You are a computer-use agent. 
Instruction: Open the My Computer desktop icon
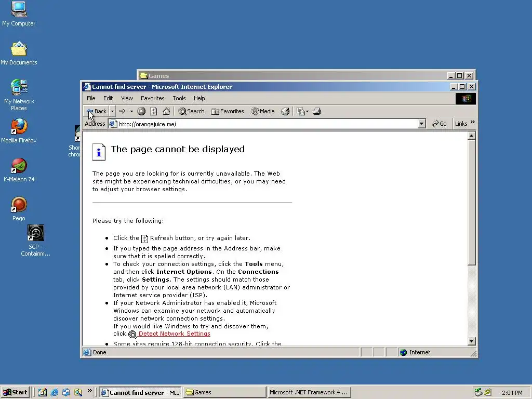pyautogui.click(x=19, y=14)
